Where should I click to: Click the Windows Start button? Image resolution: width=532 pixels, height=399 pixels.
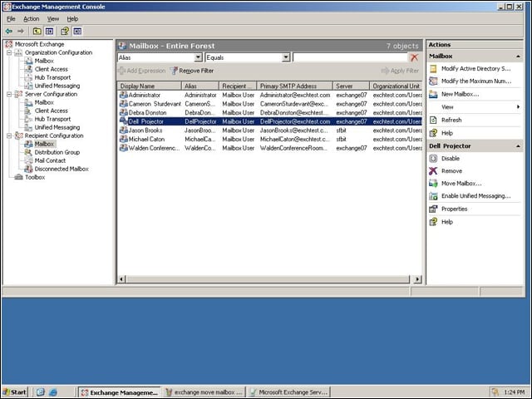point(15,392)
